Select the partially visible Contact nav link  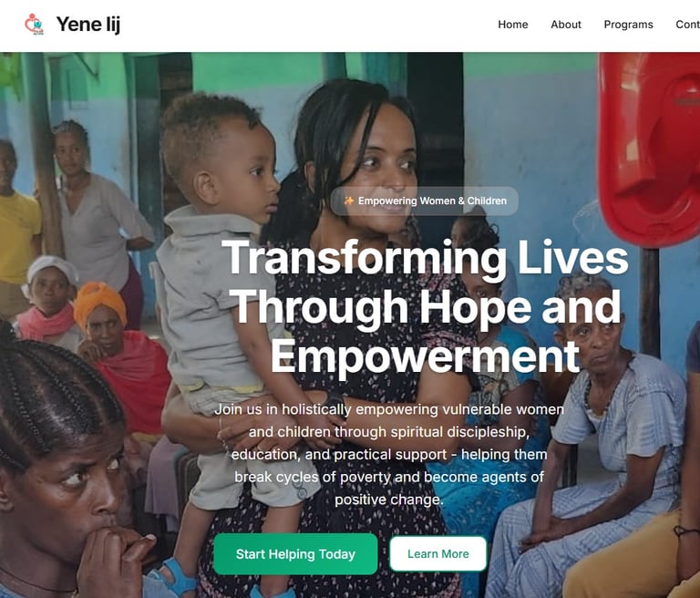pos(687,25)
